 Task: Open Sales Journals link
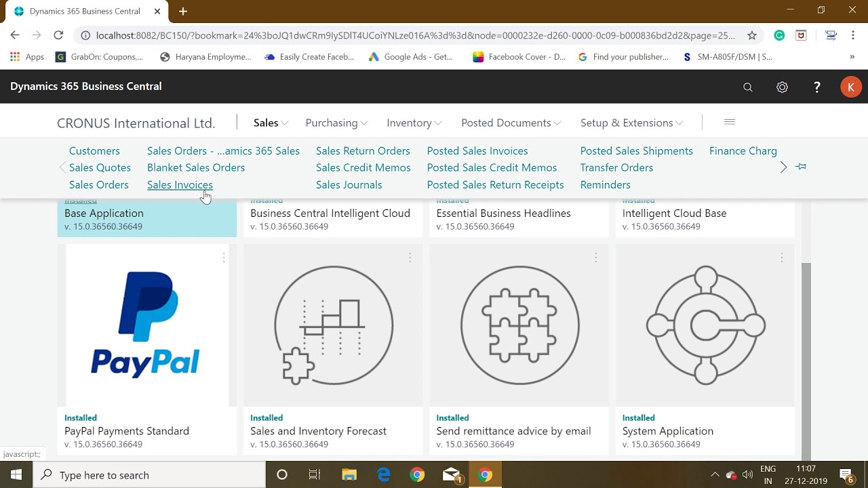349,184
